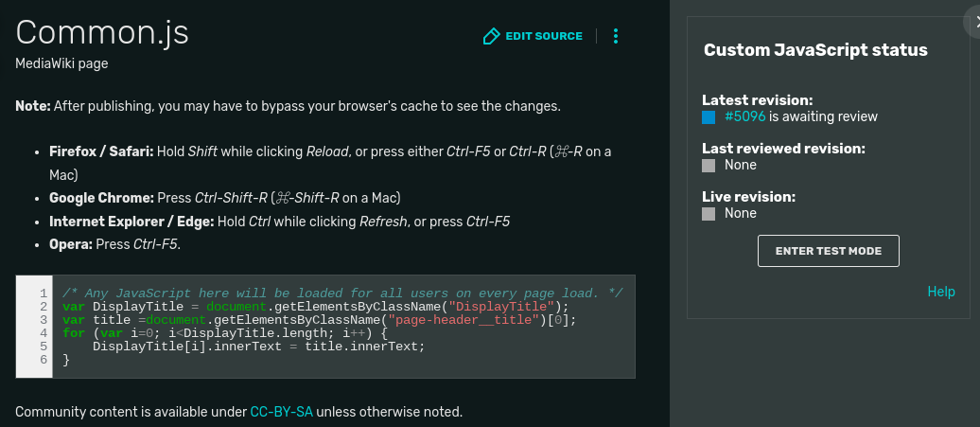Click the MediaWiki page subtitle
Screen dimensions: 980x427
coord(61,64)
